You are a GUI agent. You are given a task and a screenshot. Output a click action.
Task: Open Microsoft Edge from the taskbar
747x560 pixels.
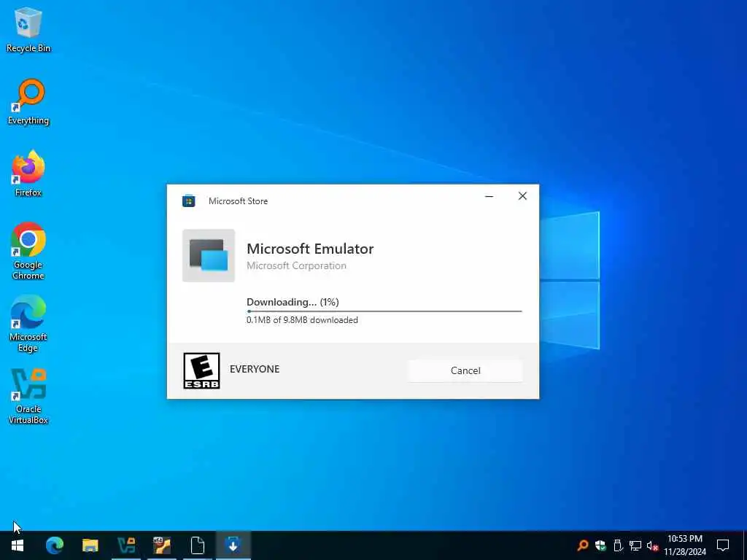(54, 545)
